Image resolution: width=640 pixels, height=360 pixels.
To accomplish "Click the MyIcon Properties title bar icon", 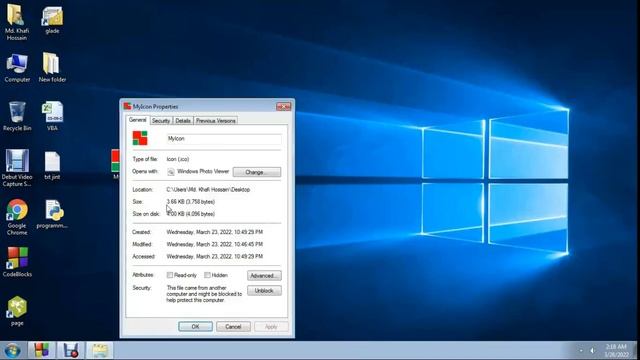I will [x=127, y=106].
